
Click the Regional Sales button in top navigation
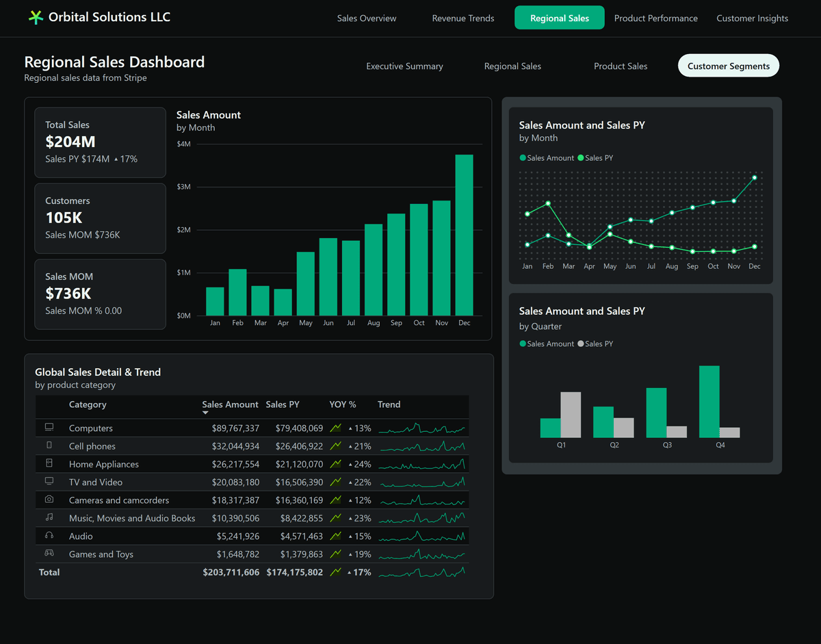[559, 18]
